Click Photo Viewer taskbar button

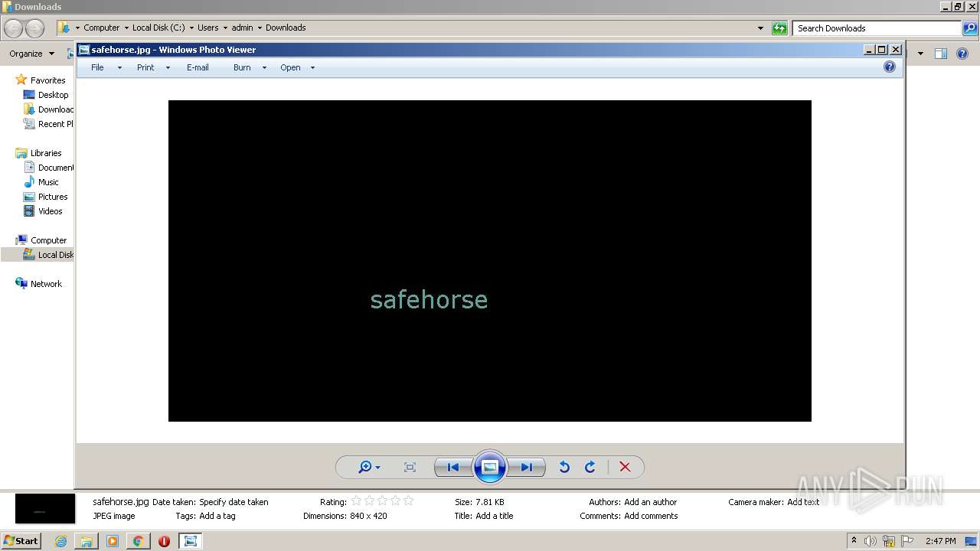point(190,541)
